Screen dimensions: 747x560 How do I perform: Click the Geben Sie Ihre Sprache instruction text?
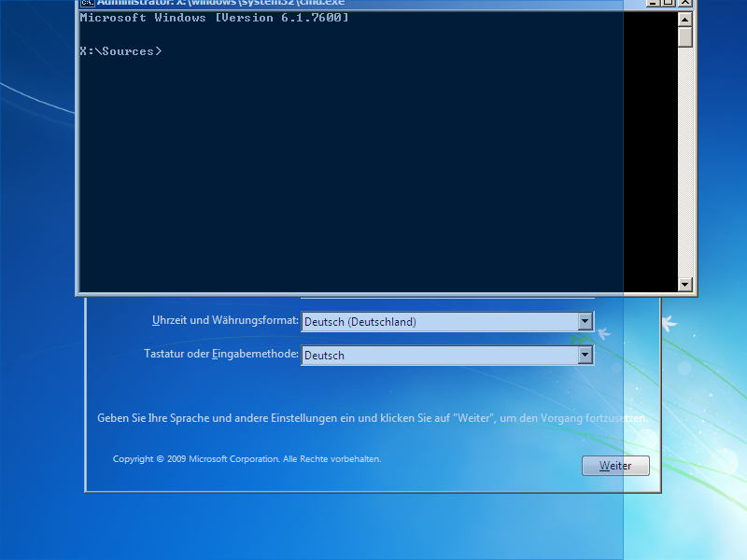(373, 418)
